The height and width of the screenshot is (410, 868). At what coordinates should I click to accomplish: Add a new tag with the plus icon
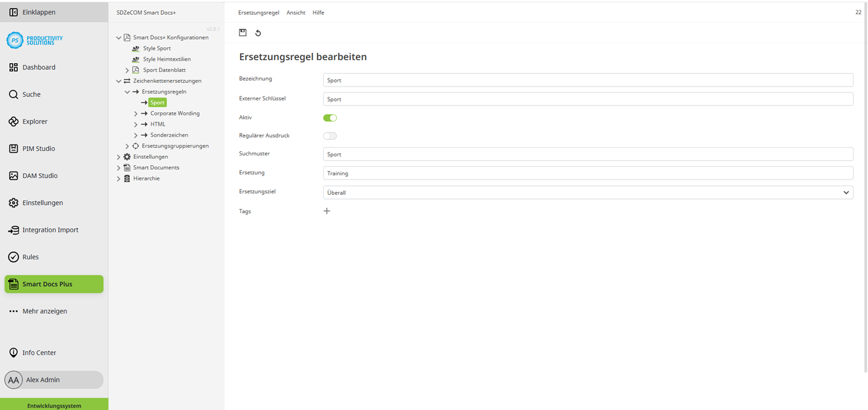tap(327, 211)
